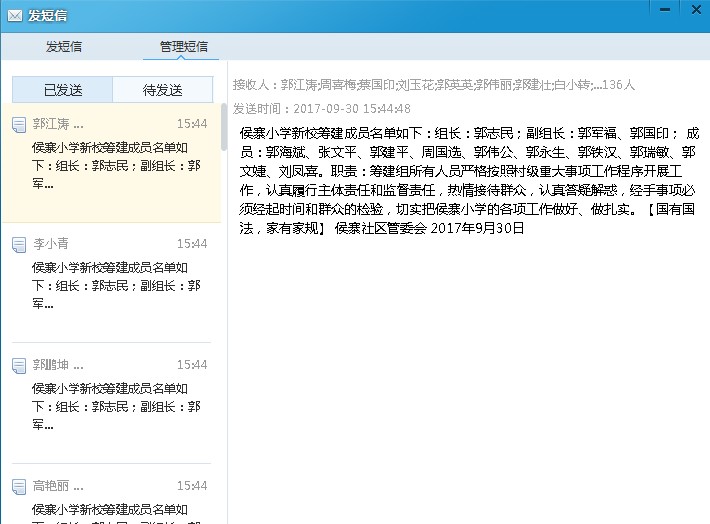Viewport: 710px width, 524px height.
Task: Click the preview text under 郭鹏坤
Action: tap(116, 407)
